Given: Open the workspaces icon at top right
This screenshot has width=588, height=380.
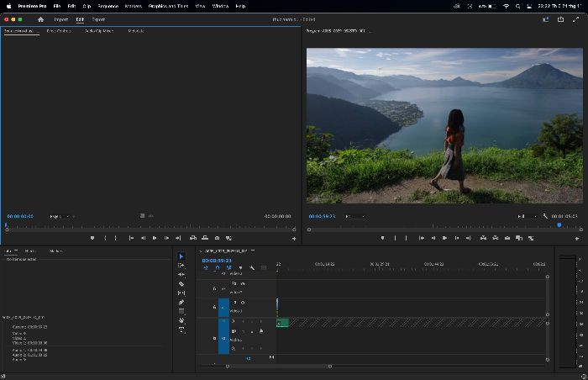Looking at the screenshot, I should point(546,19).
